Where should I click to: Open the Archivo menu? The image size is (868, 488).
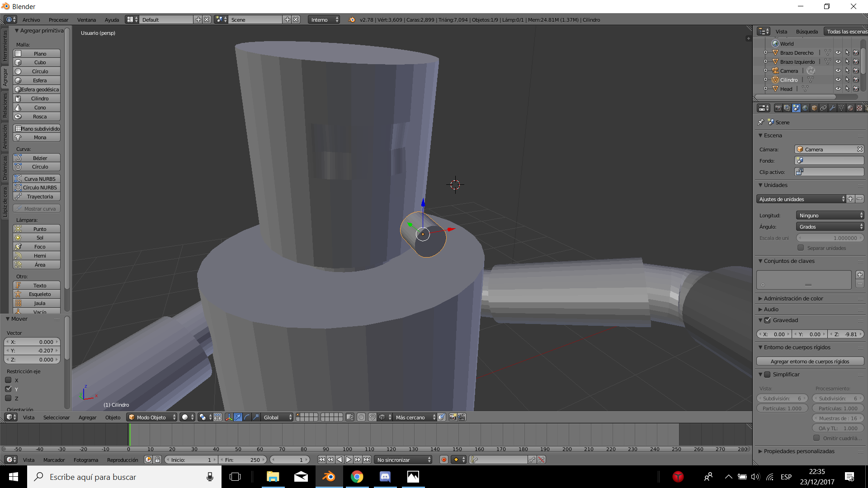31,19
